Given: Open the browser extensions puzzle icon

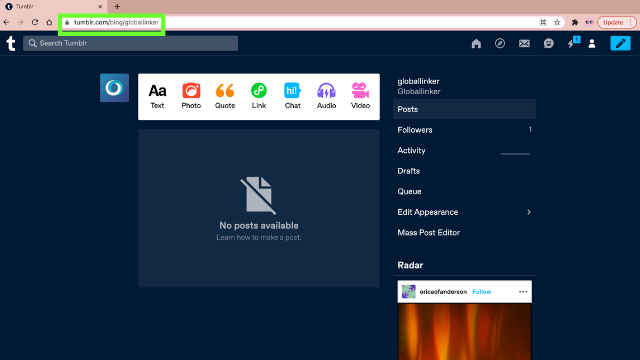Looking at the screenshot, I should [575, 22].
